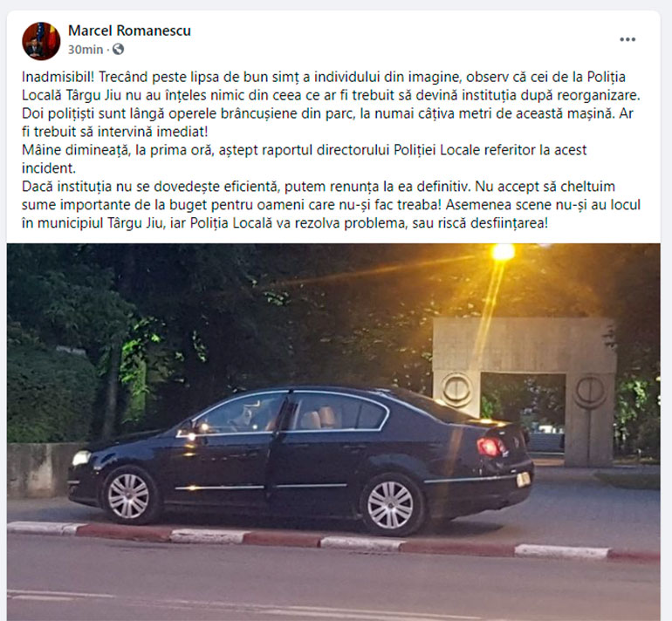
Task: Click the word 'Inadmisibil!' in the post
Action: tap(58, 77)
